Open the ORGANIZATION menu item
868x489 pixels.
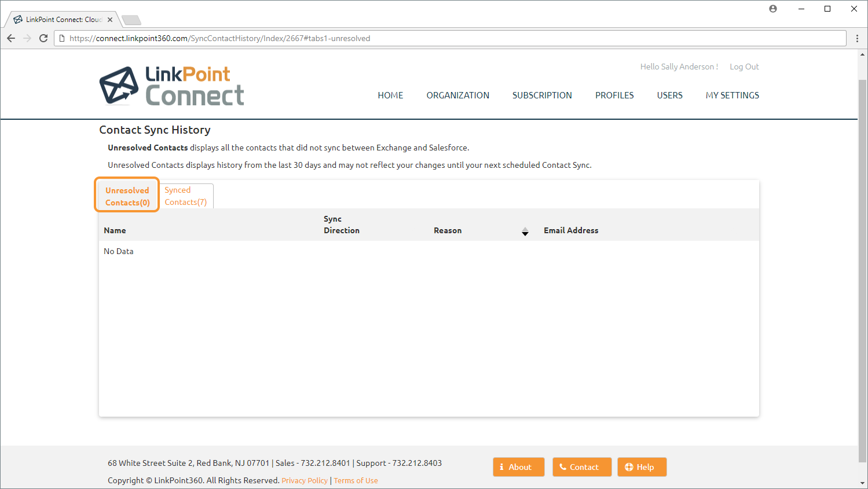point(458,95)
